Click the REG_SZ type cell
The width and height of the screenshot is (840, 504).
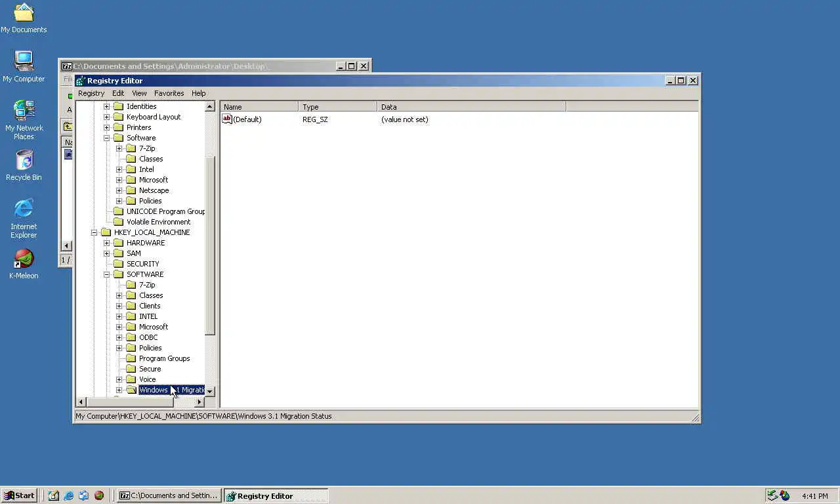(315, 119)
